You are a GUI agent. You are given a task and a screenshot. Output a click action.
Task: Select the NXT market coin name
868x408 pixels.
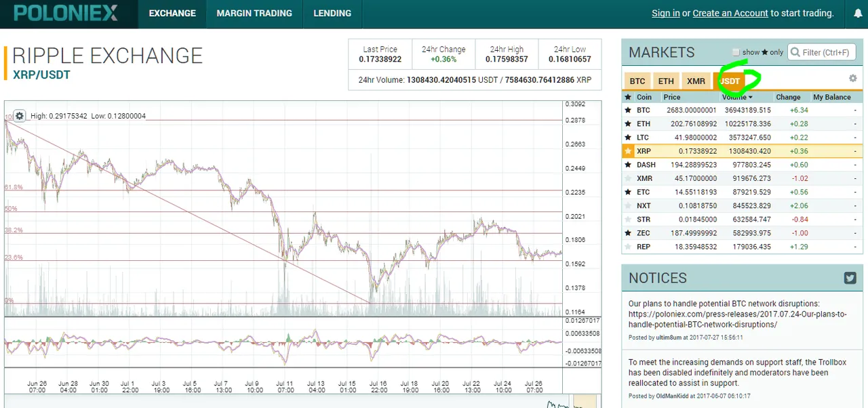click(644, 205)
